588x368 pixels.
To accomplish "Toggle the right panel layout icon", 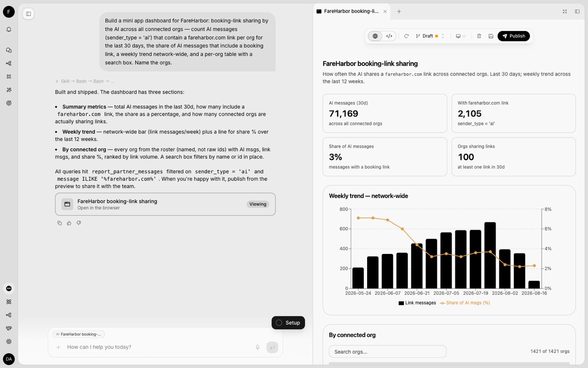I will click(577, 11).
